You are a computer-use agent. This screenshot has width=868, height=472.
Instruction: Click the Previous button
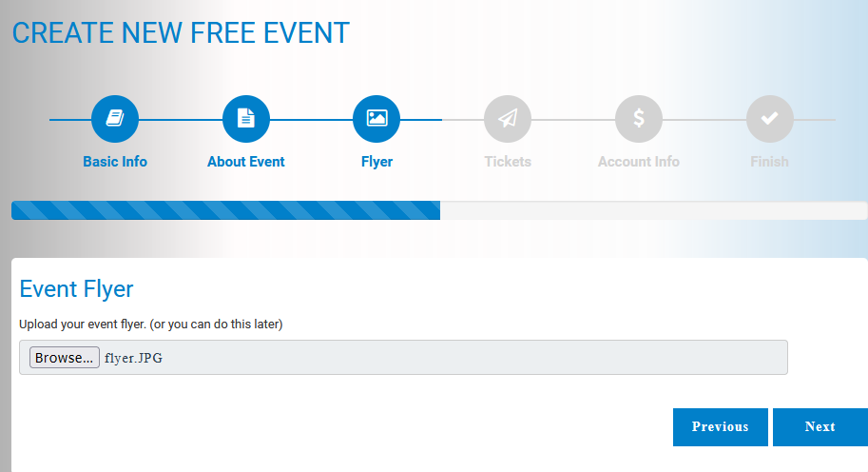point(721,427)
